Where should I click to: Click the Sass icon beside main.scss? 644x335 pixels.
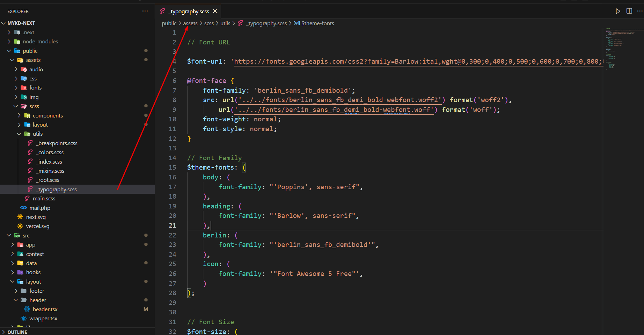(27, 198)
